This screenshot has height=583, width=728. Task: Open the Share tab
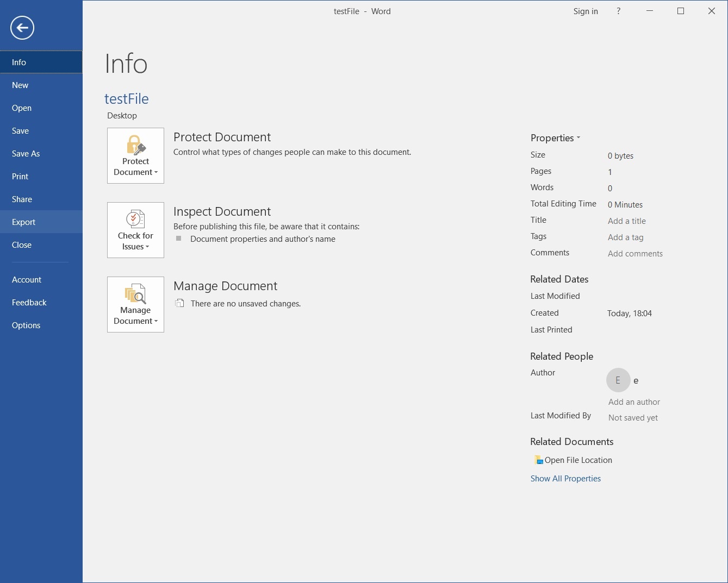[41, 199]
